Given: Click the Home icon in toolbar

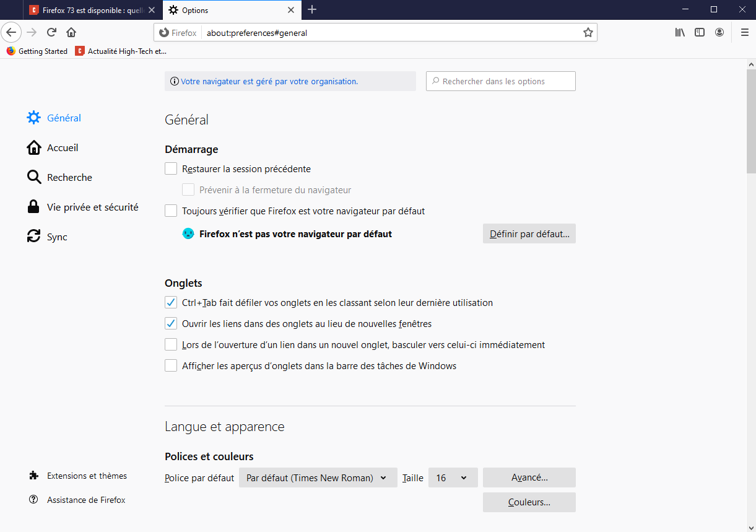Looking at the screenshot, I should [71, 32].
